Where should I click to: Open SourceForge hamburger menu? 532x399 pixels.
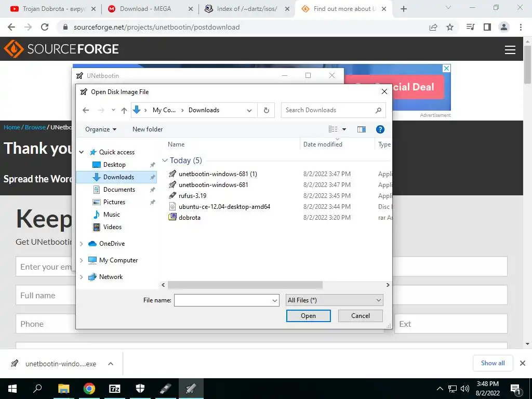click(x=510, y=49)
